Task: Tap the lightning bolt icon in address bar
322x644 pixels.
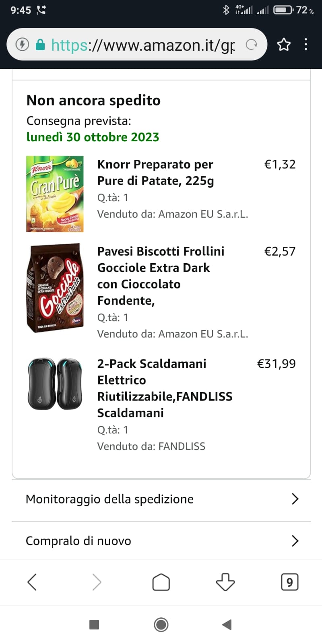Action: [x=22, y=44]
